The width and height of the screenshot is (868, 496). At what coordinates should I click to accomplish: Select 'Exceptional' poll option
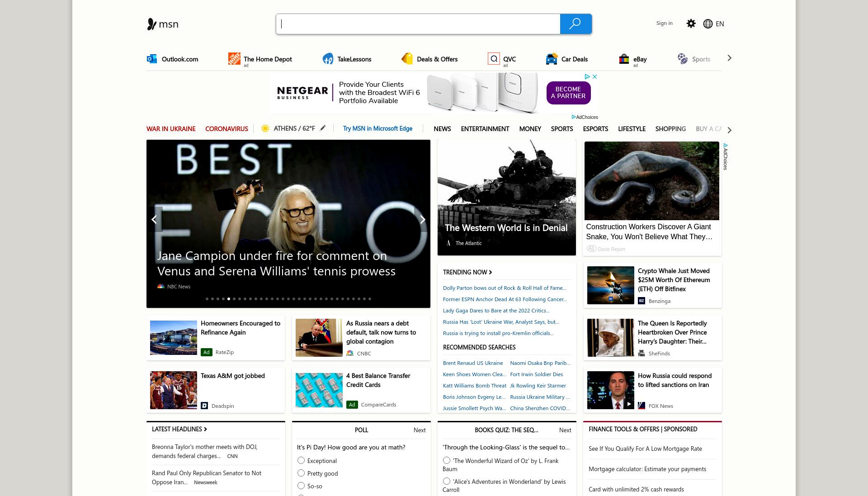coord(301,460)
